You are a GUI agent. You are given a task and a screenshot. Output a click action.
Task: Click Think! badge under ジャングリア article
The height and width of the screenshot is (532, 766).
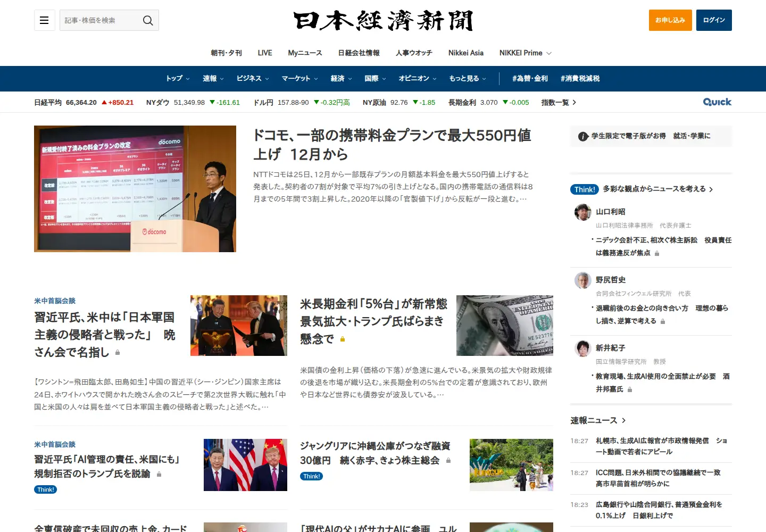[x=312, y=476]
